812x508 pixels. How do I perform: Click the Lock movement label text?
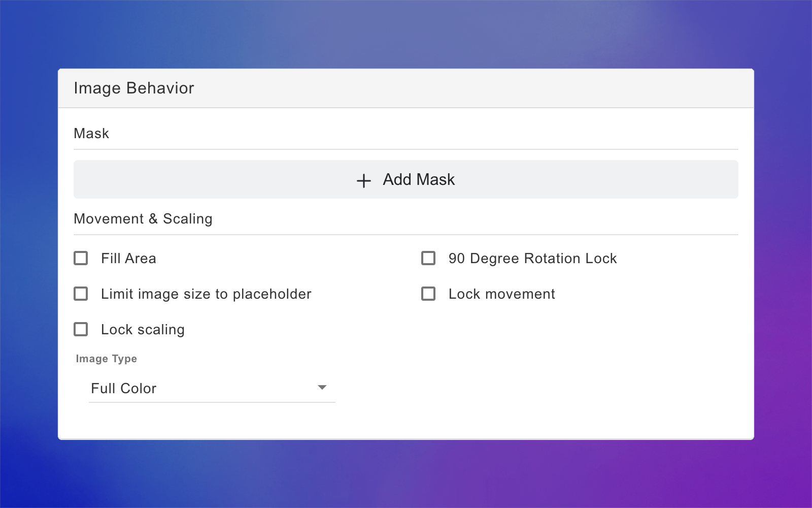[501, 294]
